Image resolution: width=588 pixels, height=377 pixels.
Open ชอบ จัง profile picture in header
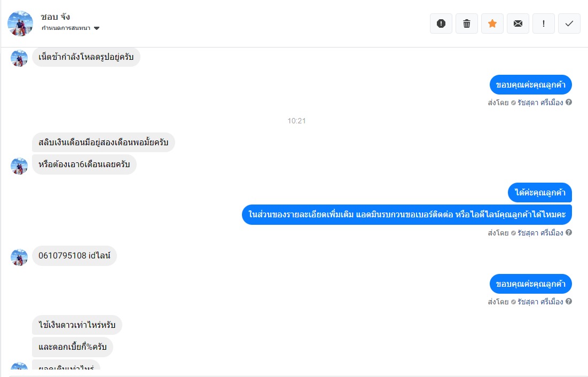20,23
